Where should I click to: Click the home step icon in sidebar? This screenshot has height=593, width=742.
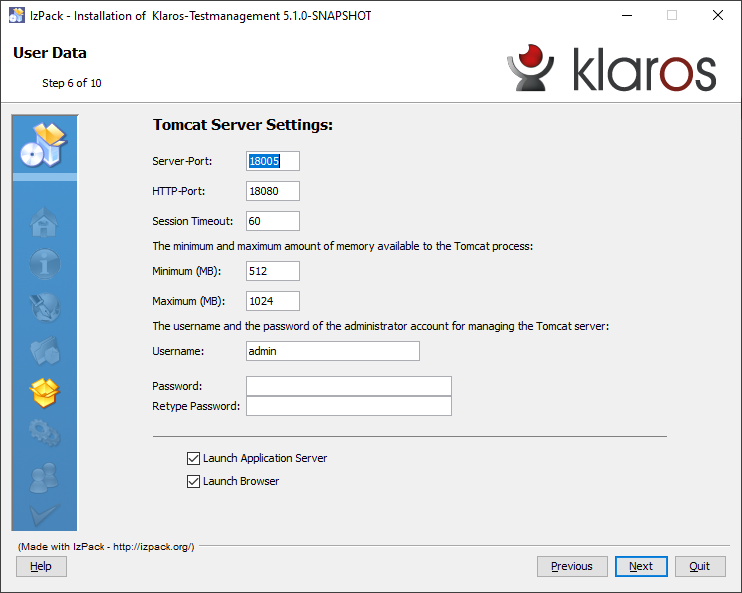click(45, 222)
